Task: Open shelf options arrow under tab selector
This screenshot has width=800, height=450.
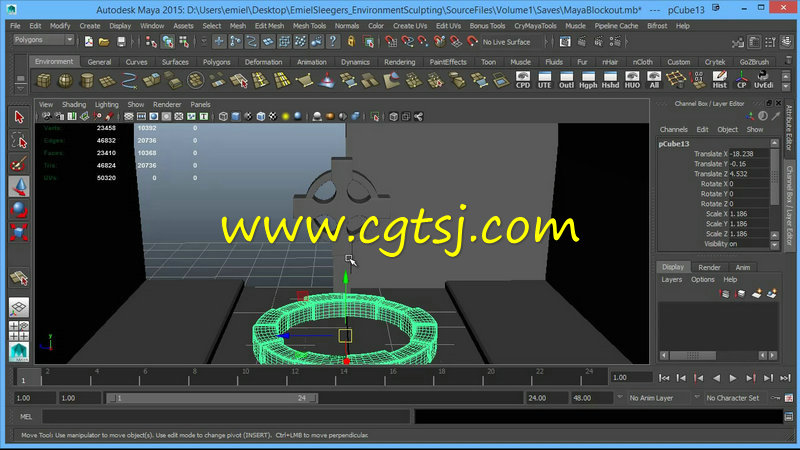Action: 20,89
